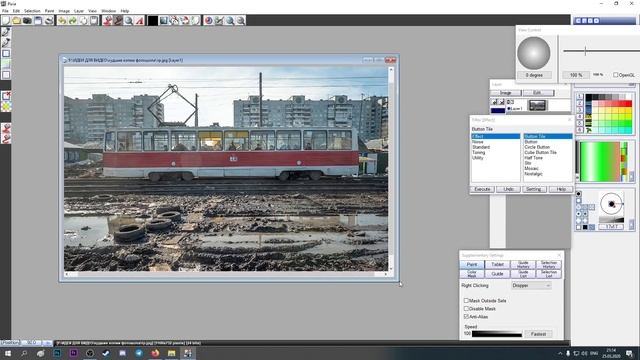Click the black foreground color box in toolbar
Screen dimensions: 640x360
pyautogui.click(x=152, y=20)
